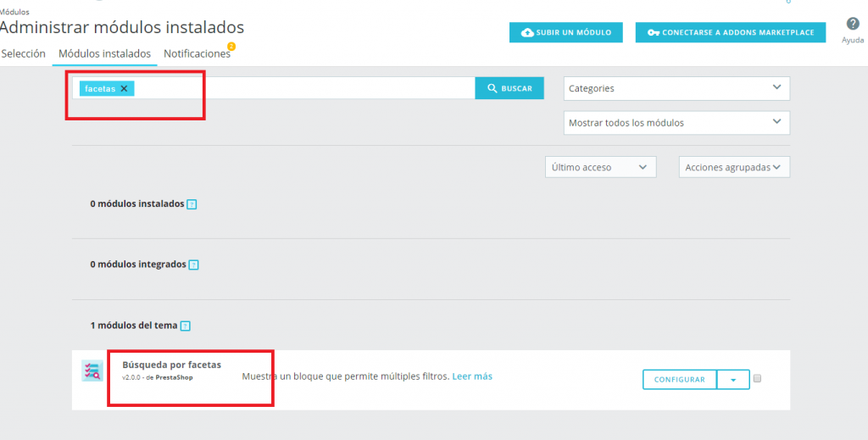Open the arrow menu next to Configurar
Image resolution: width=868 pixels, height=440 pixels.
pos(732,380)
